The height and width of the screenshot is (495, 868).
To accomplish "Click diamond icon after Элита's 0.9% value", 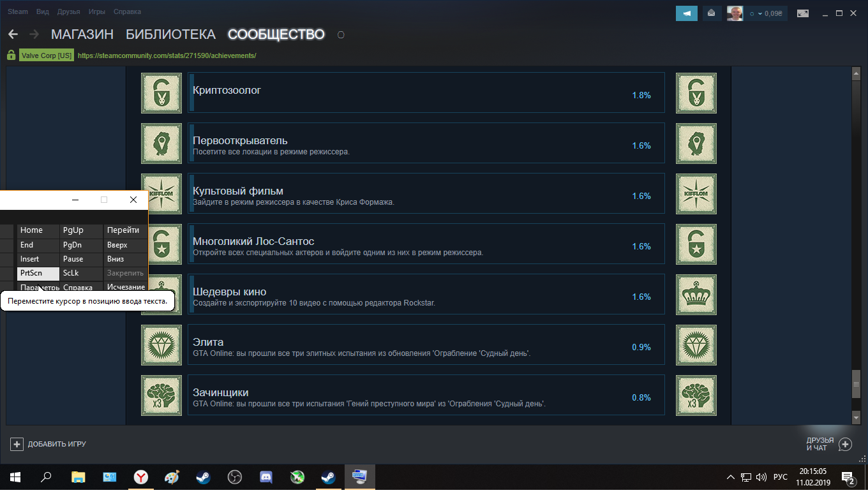I will 696,345.
